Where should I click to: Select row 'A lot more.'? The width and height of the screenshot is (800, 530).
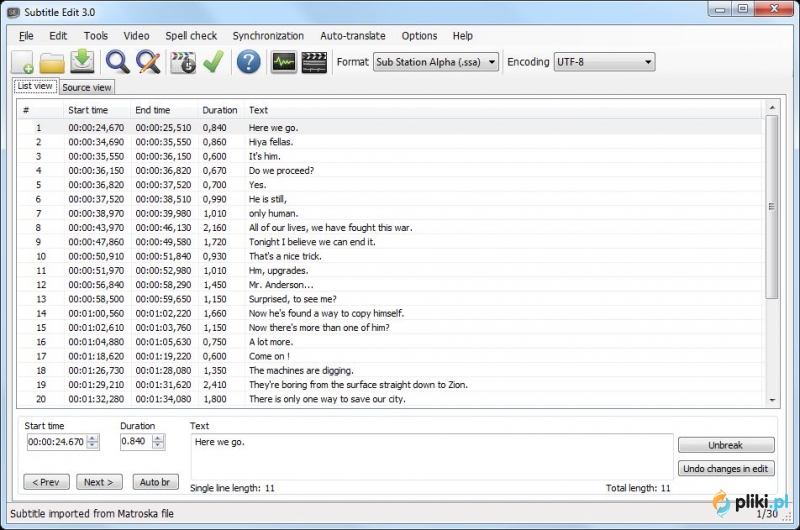390,342
